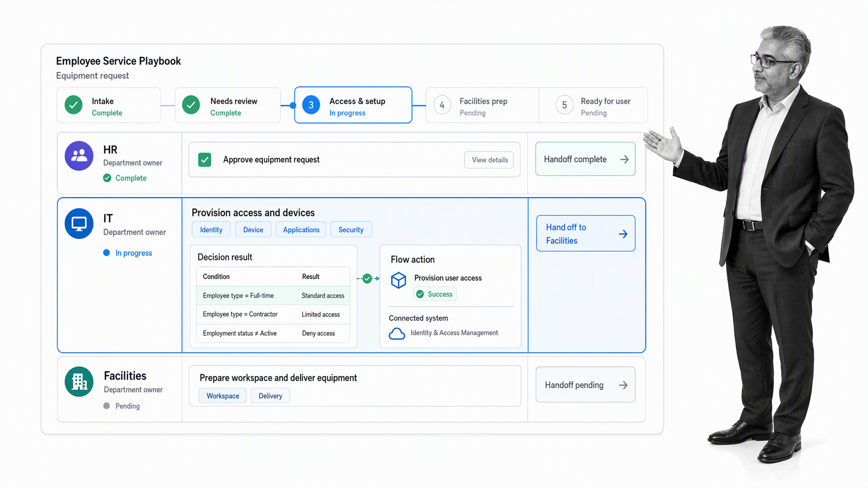Toggle the Approve equipment request checkbox
868x488 pixels.
click(205, 160)
